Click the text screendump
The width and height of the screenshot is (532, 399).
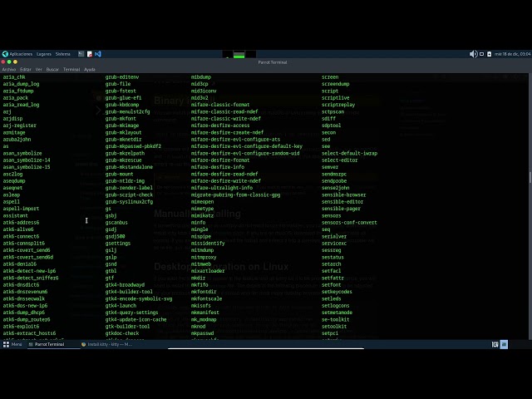[x=336, y=84]
